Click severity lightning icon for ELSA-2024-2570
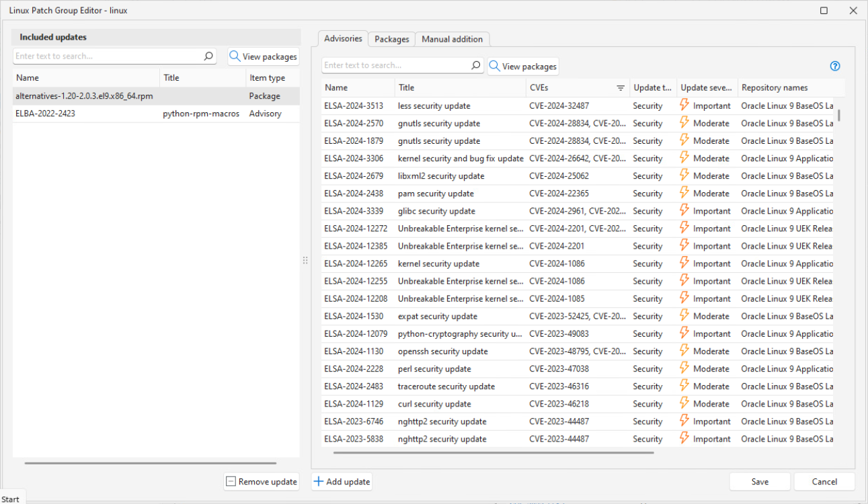This screenshot has width=868, height=504. [x=684, y=122]
